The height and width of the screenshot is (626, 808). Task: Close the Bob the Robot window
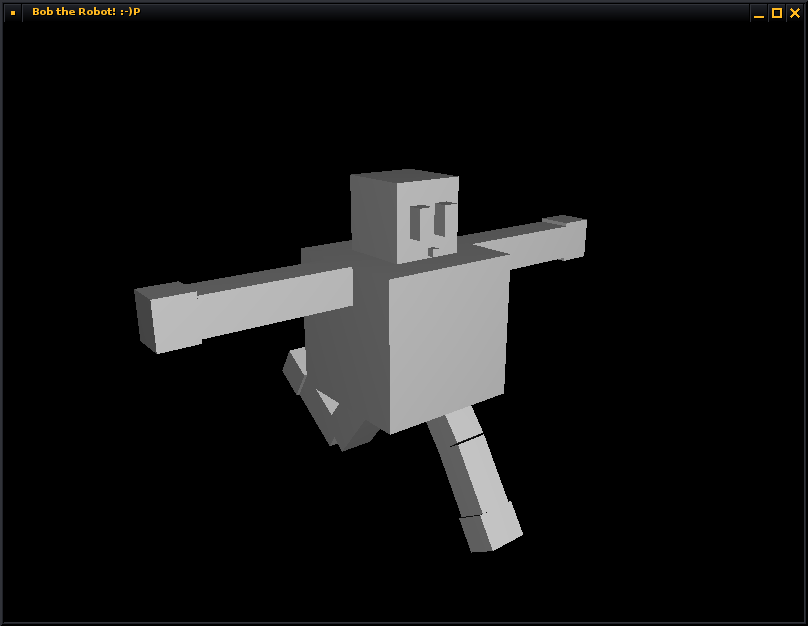tap(795, 13)
